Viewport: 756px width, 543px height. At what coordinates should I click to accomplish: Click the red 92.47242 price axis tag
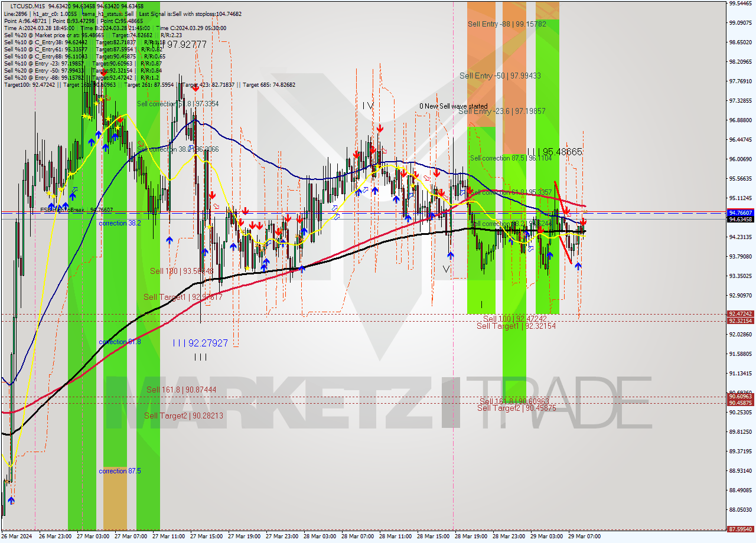pos(741,314)
